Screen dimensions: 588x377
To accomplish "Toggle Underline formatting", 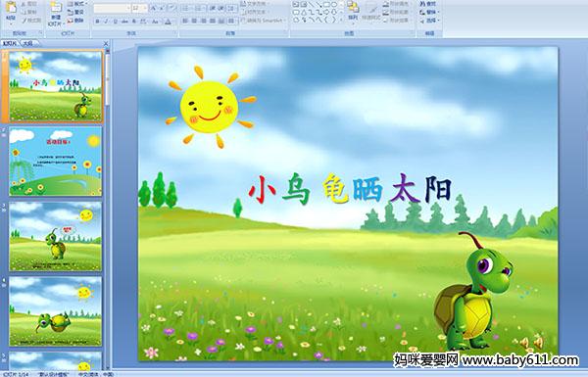I will tap(115, 22).
